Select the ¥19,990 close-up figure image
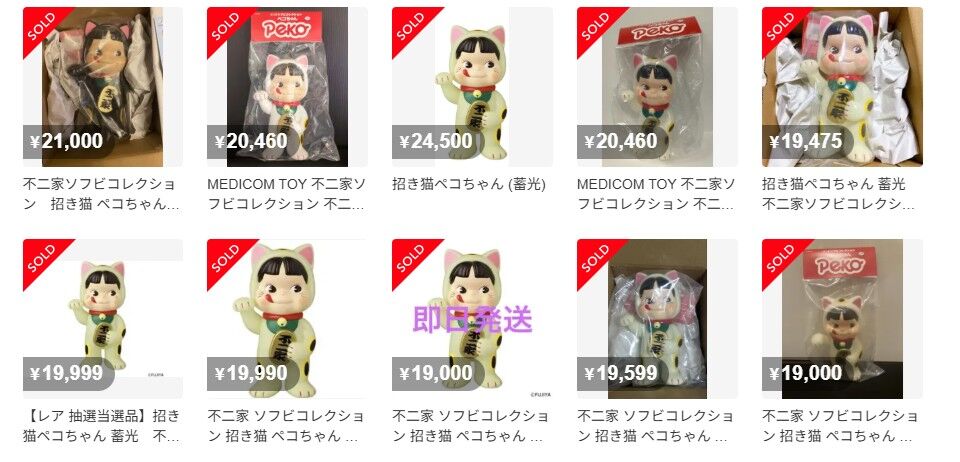 pyautogui.click(x=287, y=319)
